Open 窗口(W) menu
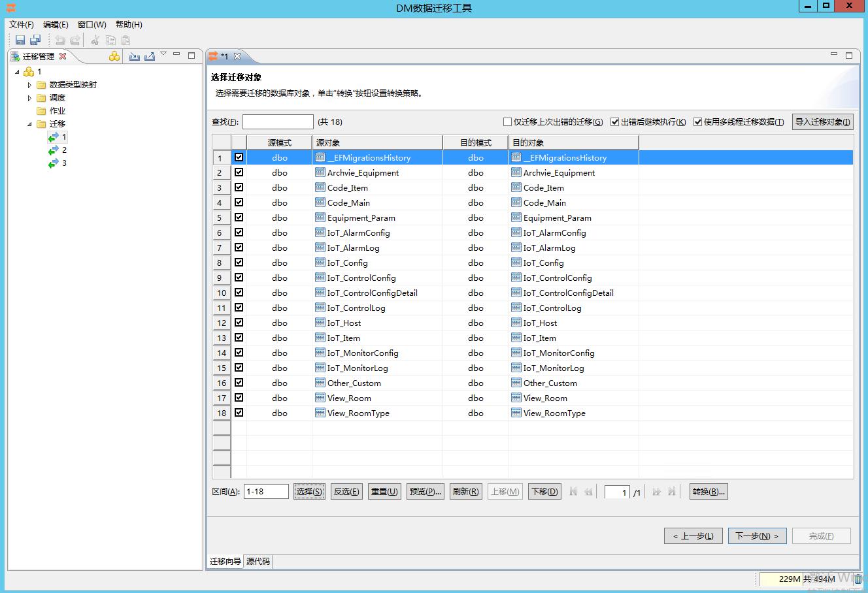 point(92,24)
